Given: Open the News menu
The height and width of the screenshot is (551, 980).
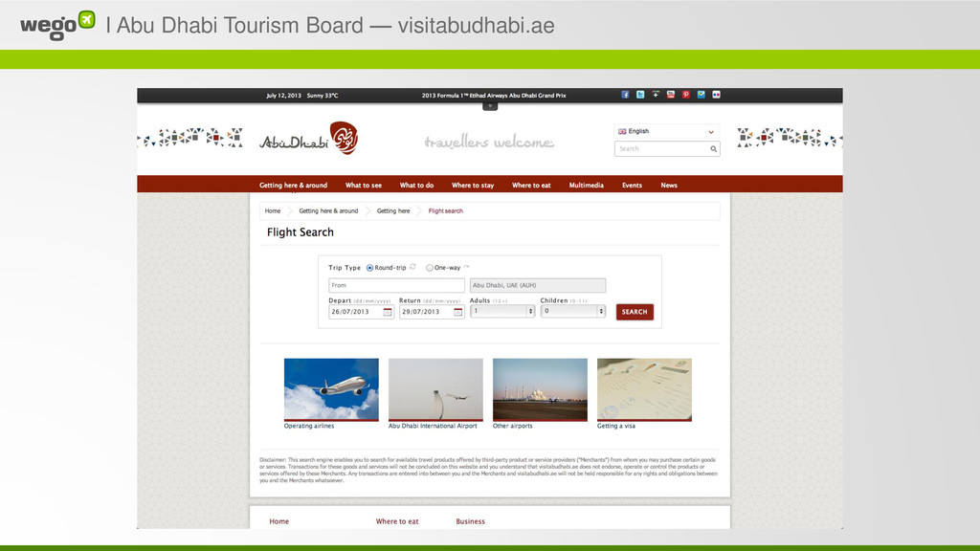Looking at the screenshot, I should pos(669,185).
